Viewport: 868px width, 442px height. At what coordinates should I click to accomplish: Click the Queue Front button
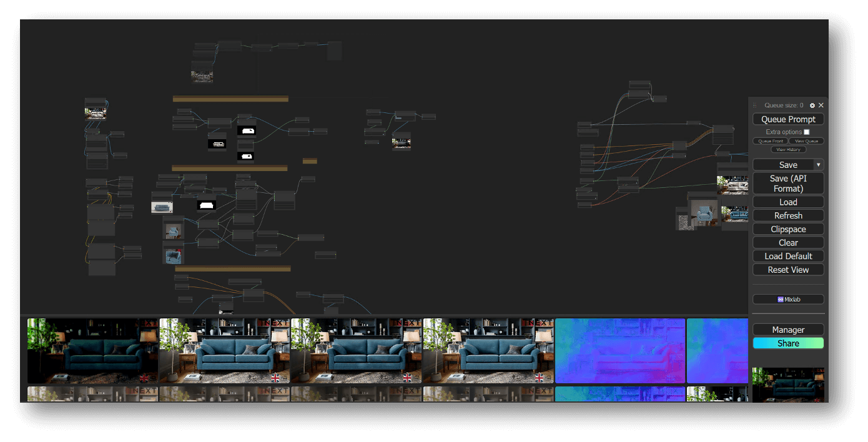[770, 141]
